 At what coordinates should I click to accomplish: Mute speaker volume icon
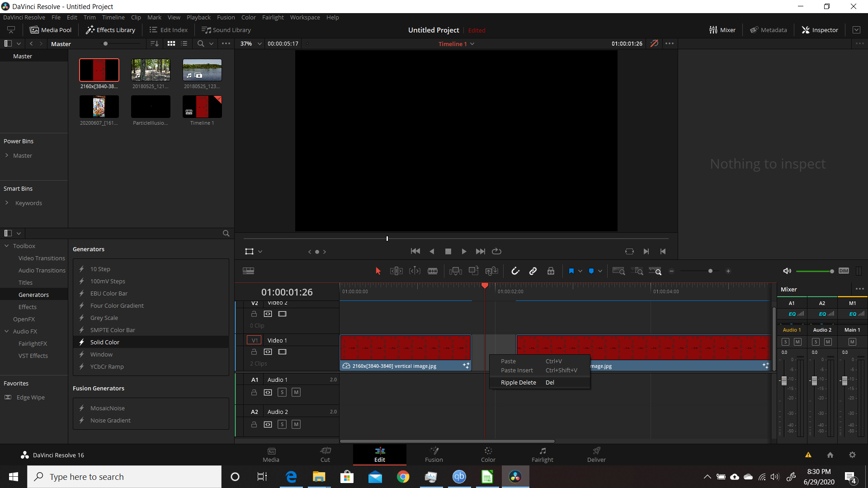pyautogui.click(x=787, y=271)
